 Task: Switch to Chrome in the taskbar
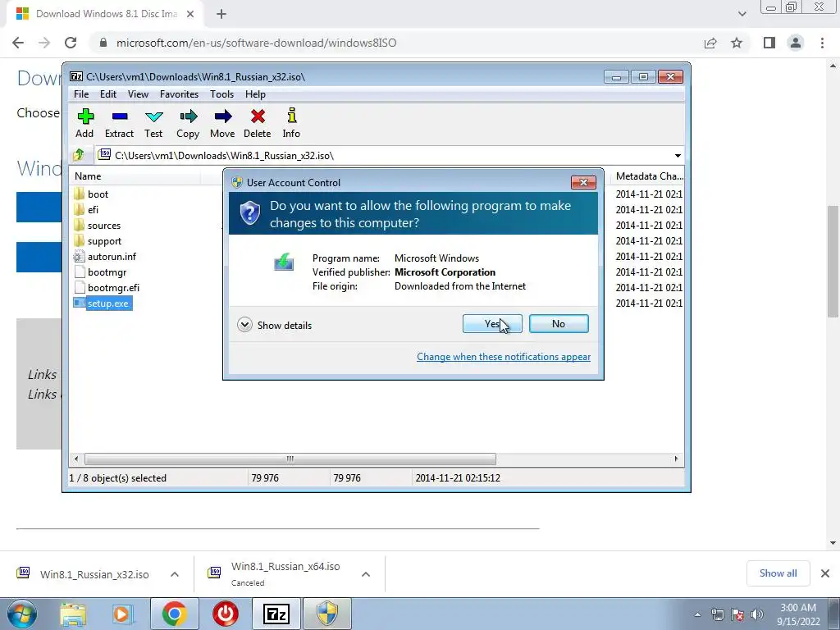(174, 614)
